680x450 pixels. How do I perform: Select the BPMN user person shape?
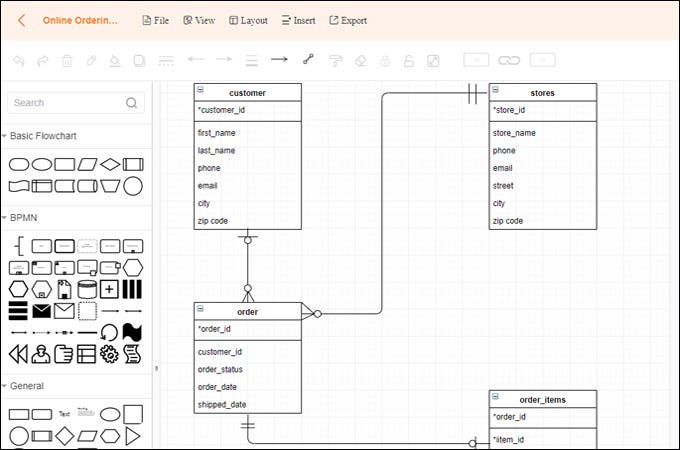pyautogui.click(x=41, y=354)
